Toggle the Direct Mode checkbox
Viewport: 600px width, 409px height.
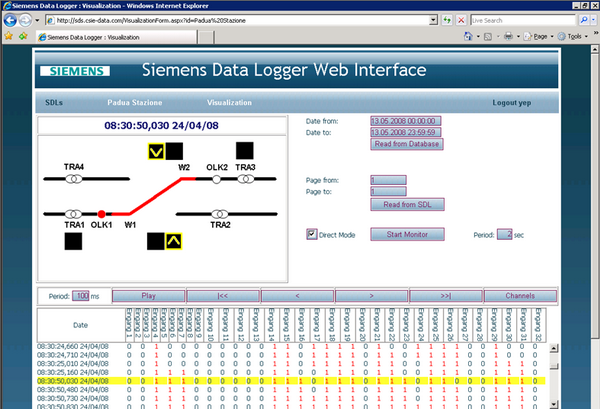(311, 234)
